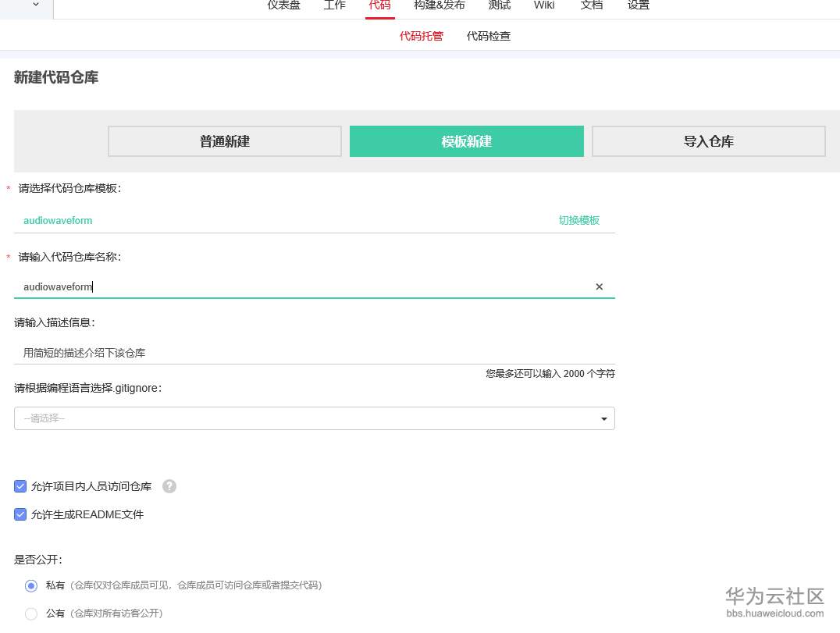840x633 pixels.
Task: Disable 允许生成README文件 option
Action: [x=20, y=514]
